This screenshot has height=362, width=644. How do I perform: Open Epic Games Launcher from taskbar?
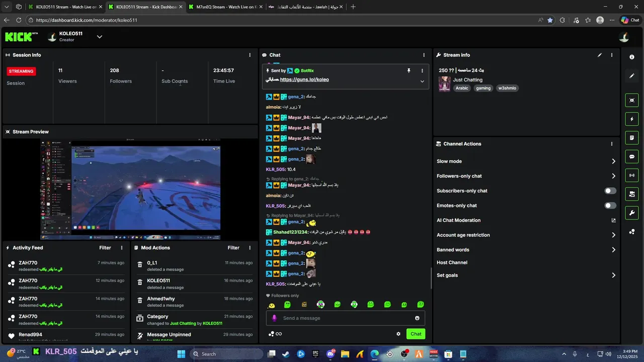tap(315, 354)
